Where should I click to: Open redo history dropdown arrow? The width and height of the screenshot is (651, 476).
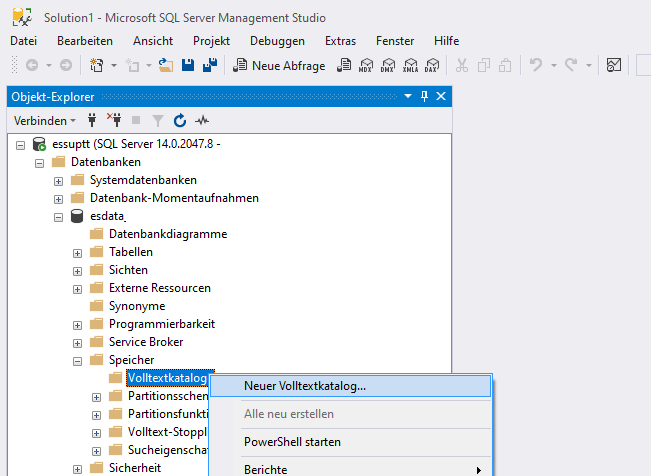pyautogui.click(x=589, y=65)
